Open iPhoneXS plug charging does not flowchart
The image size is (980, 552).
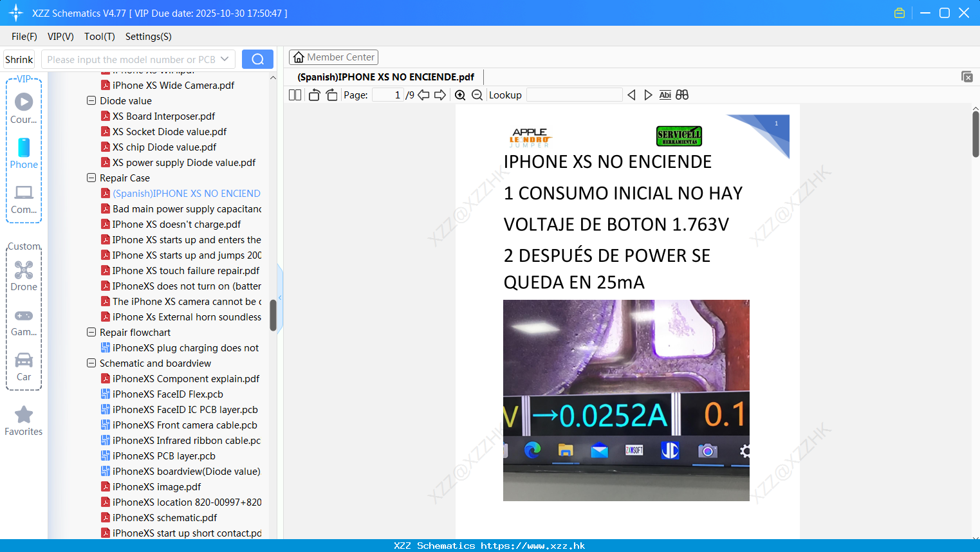(185, 347)
